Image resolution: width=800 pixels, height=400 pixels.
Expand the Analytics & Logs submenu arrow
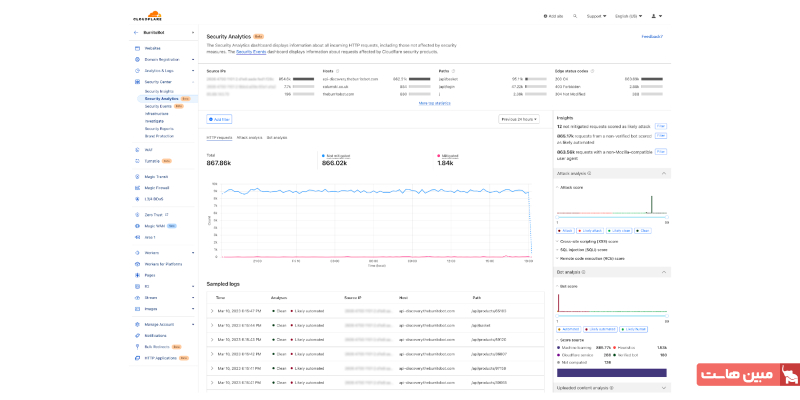click(193, 71)
